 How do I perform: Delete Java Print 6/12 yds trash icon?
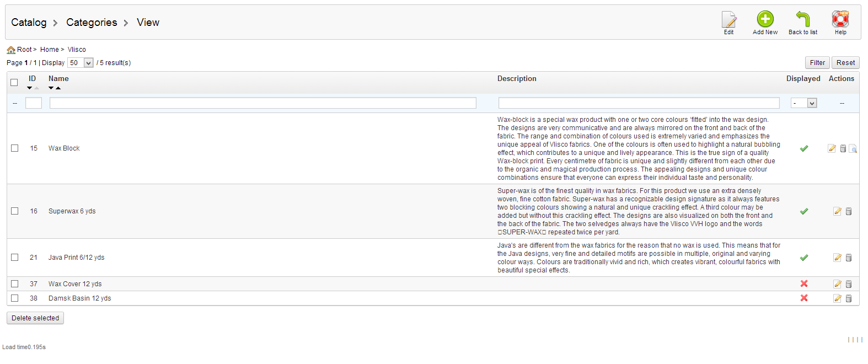pos(849,258)
